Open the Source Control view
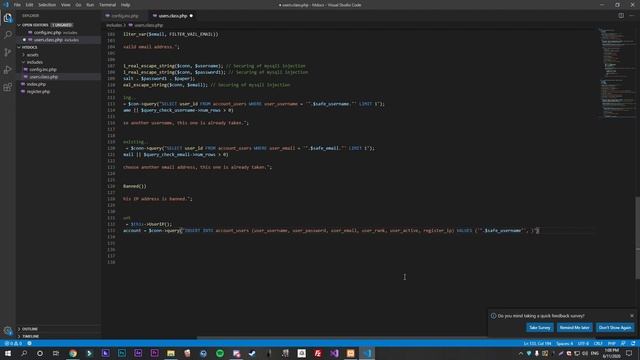The height and width of the screenshot is (360, 640). 8,52
